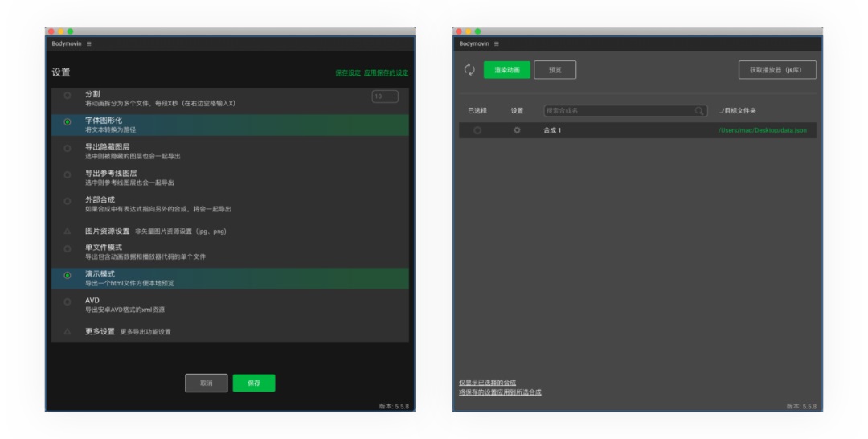The height and width of the screenshot is (439, 868).
Task: Click the 已选择 column header
Action: [x=477, y=111]
